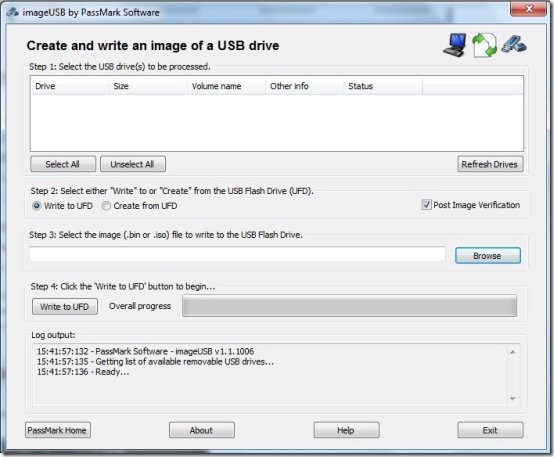Click log output scroll up arrow

click(513, 352)
